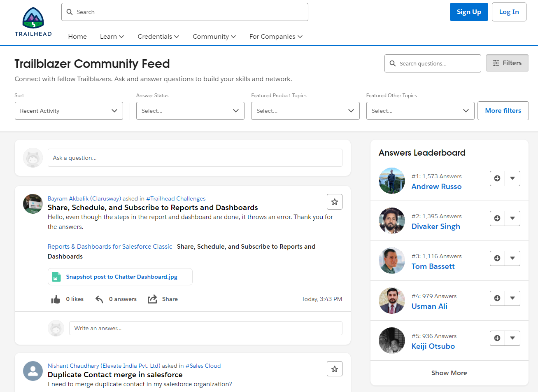Image resolution: width=538 pixels, height=392 pixels.
Task: Open the Featured Product Topics dropdown
Action: point(305,111)
